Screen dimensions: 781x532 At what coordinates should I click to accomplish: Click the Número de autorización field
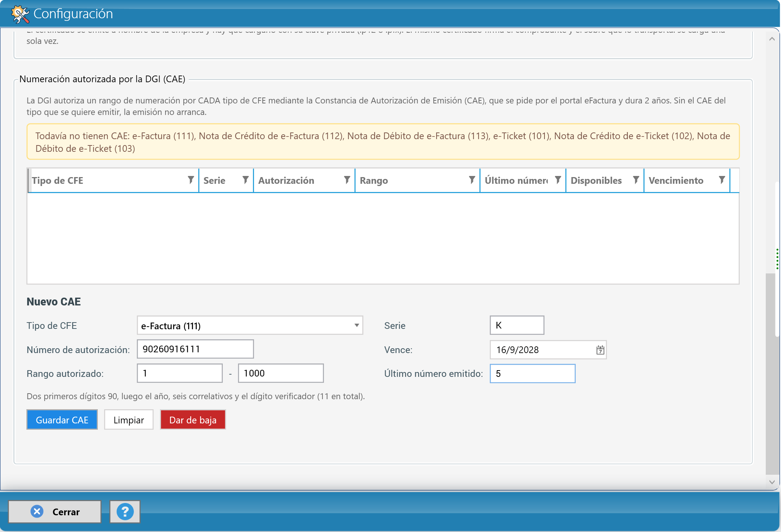point(195,349)
